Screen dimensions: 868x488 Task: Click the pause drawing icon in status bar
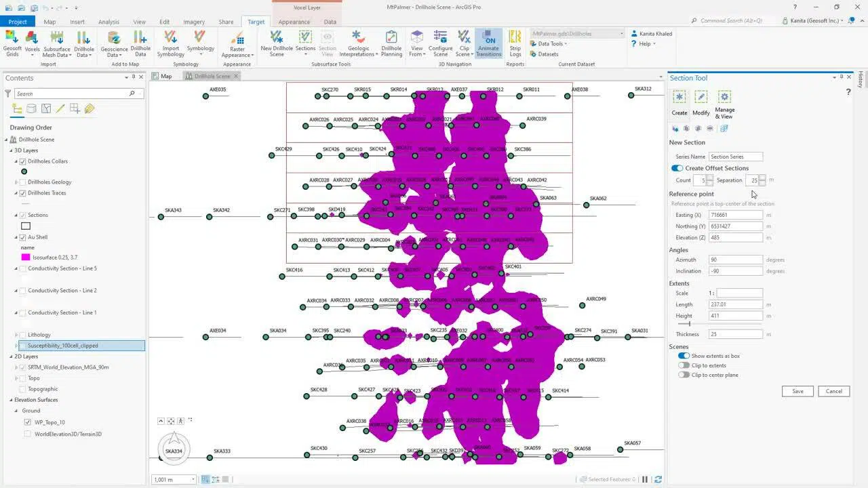[645, 479]
